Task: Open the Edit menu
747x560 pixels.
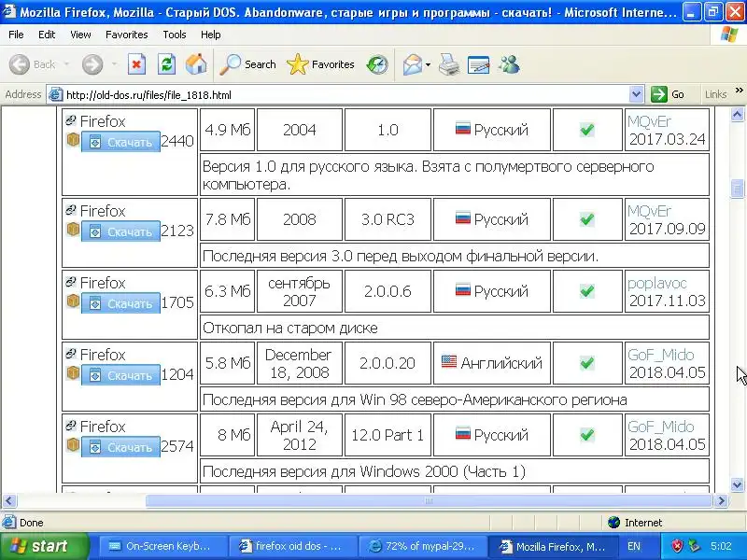Action: point(47,35)
